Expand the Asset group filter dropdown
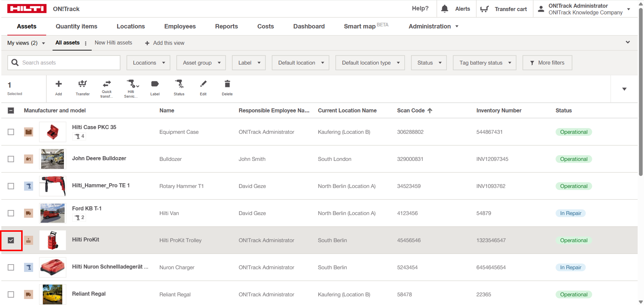 pyautogui.click(x=201, y=63)
